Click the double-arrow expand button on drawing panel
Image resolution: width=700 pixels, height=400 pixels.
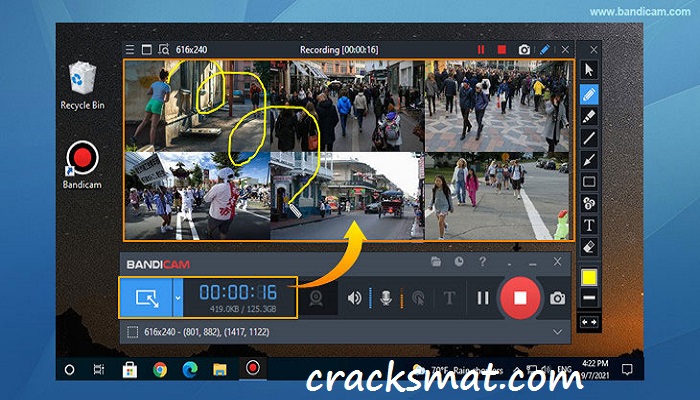pos(589,322)
